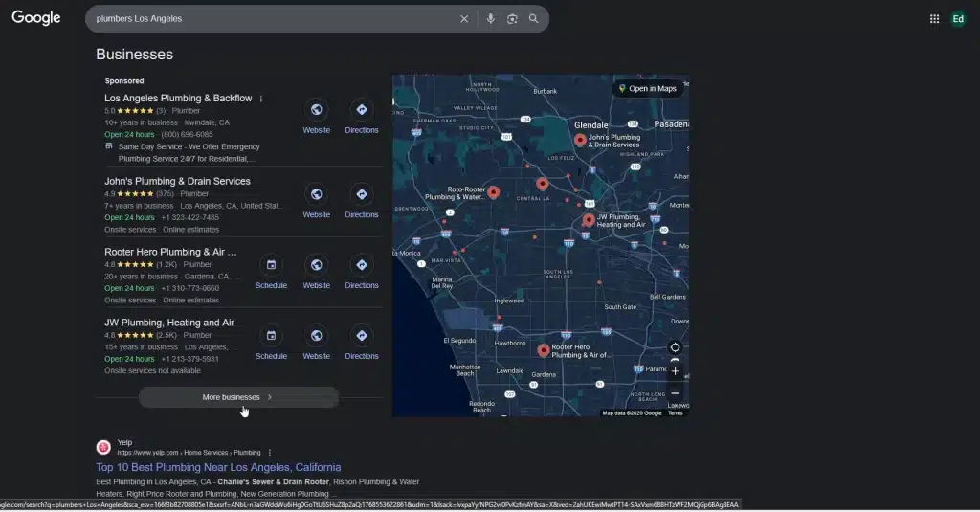Open Top 10 Best Plumbing Yelp link
The width and height of the screenshot is (980, 512).
click(218, 467)
